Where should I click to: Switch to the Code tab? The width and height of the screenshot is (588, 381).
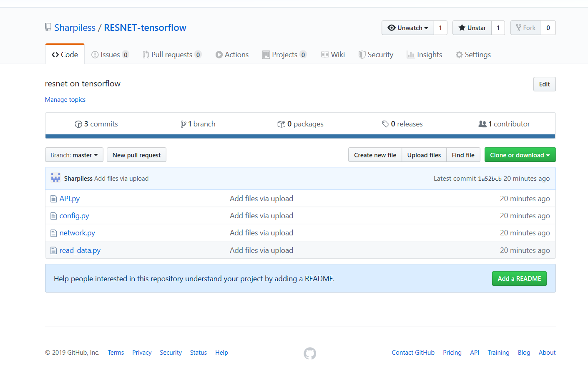point(65,55)
